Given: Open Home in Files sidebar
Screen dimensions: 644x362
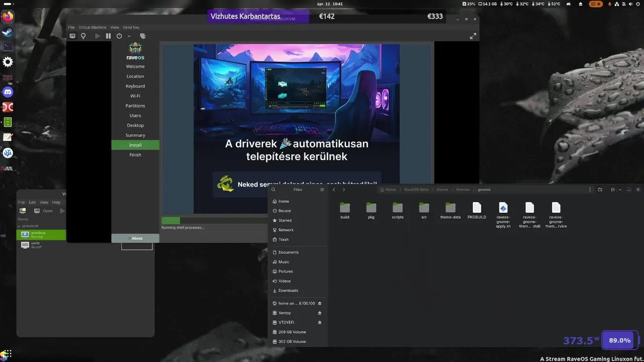Looking at the screenshot, I should [x=298, y=201].
